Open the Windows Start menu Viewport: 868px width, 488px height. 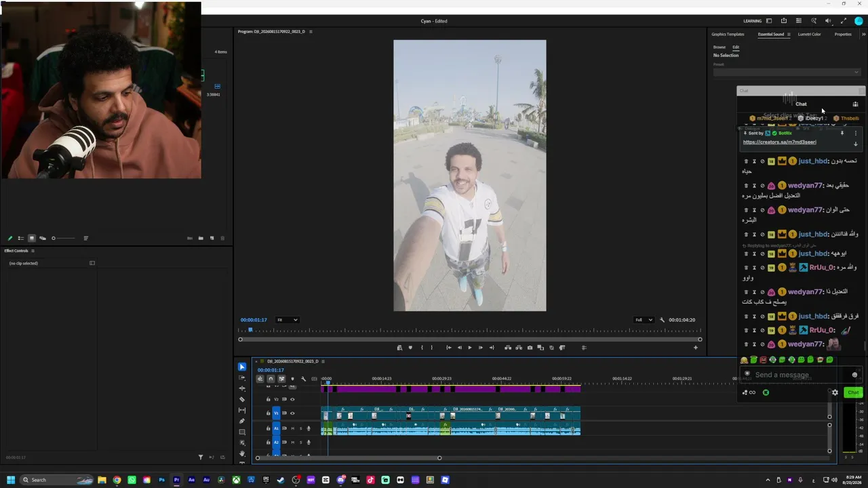(x=11, y=480)
